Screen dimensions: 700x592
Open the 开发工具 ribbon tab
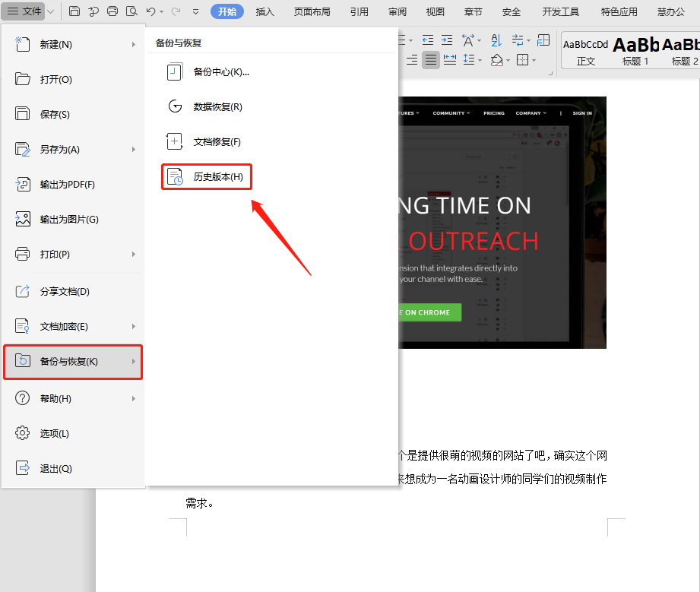pyautogui.click(x=561, y=11)
